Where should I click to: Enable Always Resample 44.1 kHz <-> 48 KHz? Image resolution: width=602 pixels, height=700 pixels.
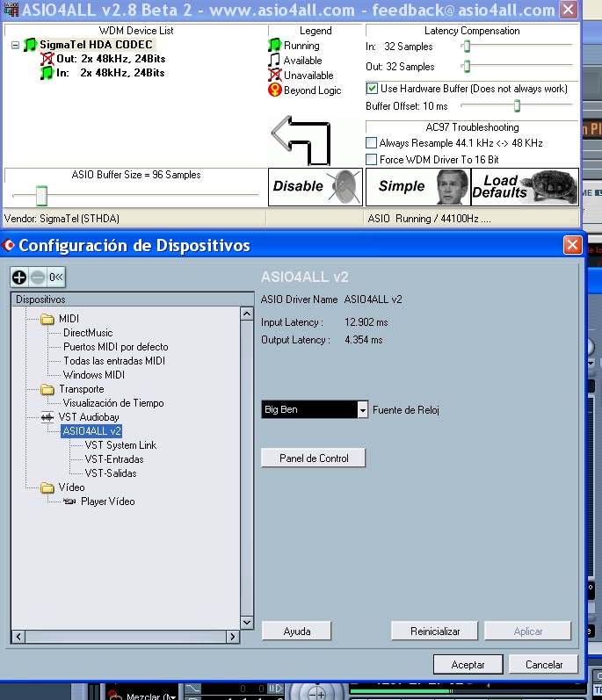(371, 143)
